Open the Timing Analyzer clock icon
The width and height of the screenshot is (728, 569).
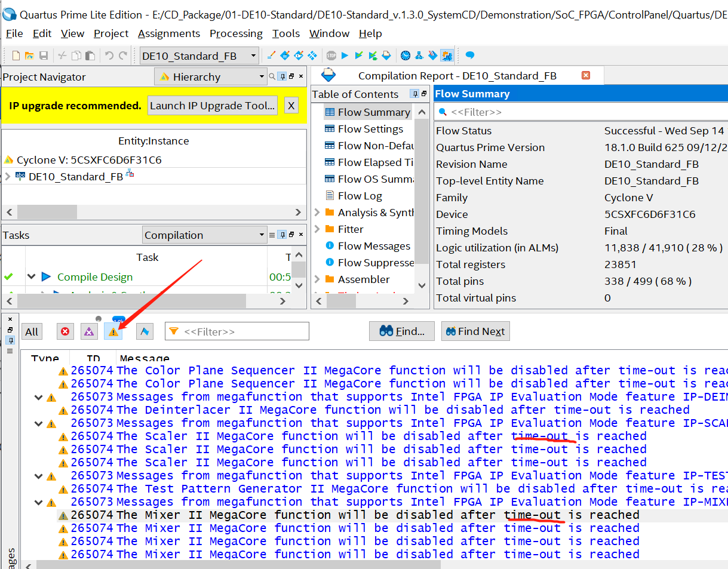[406, 56]
